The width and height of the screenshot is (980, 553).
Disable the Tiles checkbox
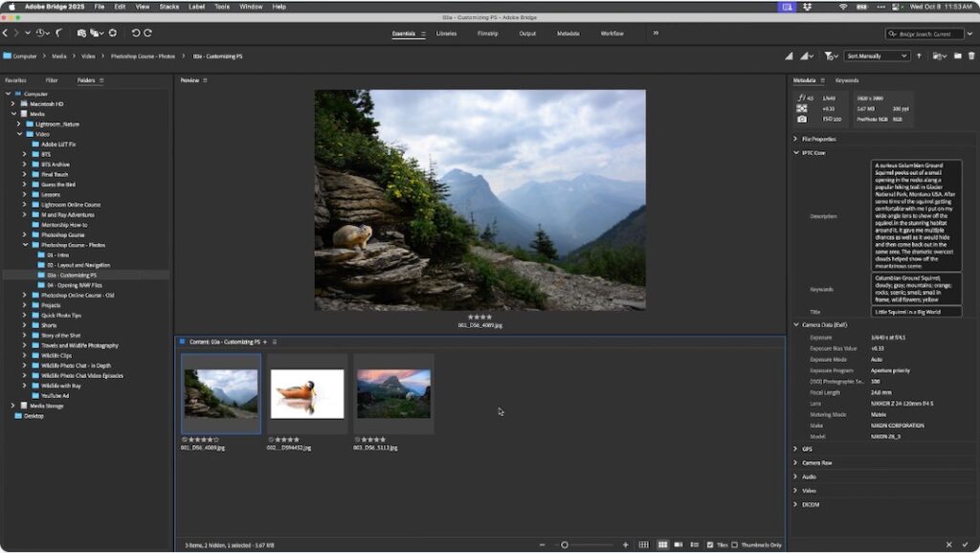pos(709,544)
